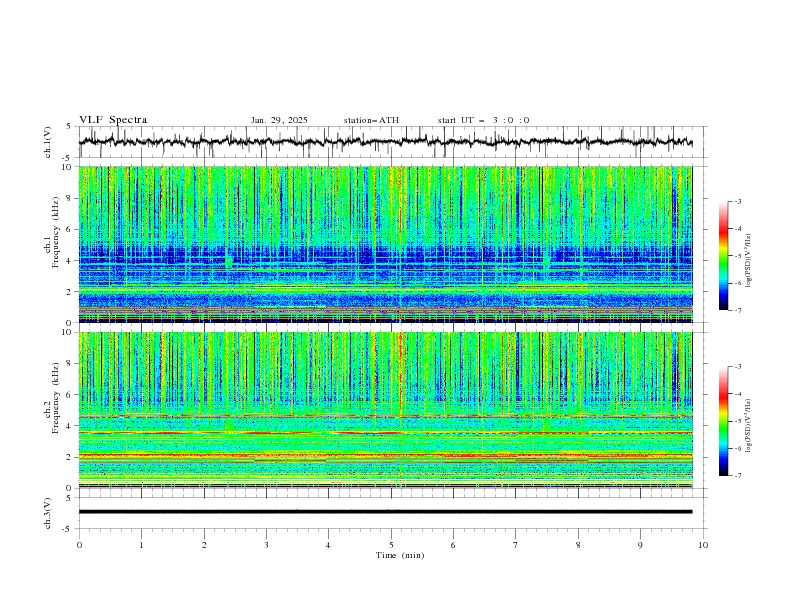Click the ch.1 spectrogram color scale bar
This screenshot has width=792, height=612.
(x=723, y=256)
